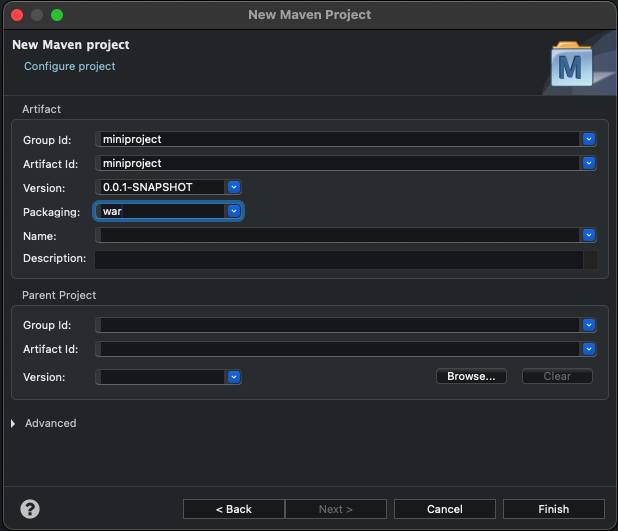The height and width of the screenshot is (531, 618).
Task: Open the Parent Project Version dropdown arrow
Action: [x=234, y=377]
